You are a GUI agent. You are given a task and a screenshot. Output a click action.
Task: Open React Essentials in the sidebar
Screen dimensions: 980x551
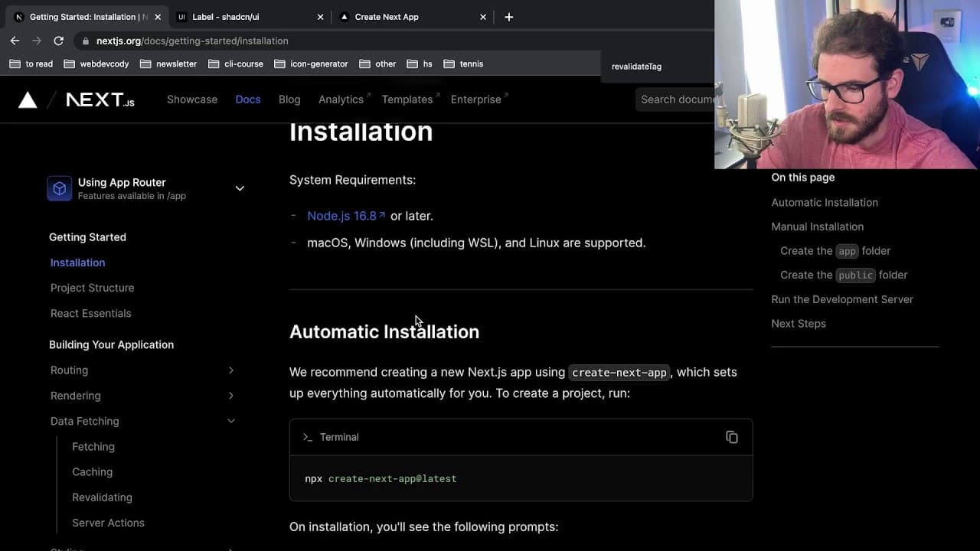[90, 313]
